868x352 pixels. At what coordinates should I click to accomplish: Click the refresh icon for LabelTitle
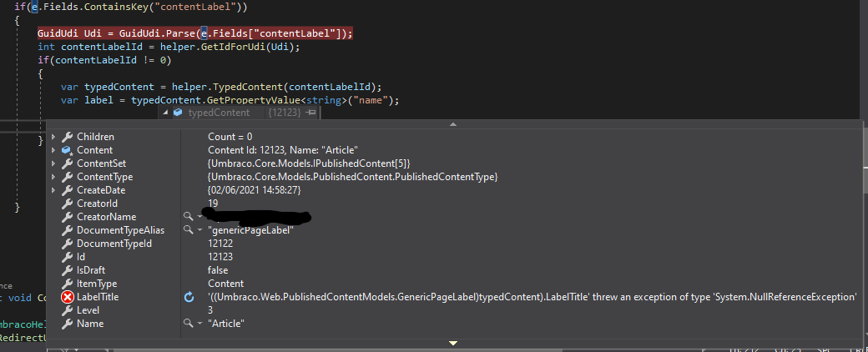pyautogui.click(x=189, y=297)
